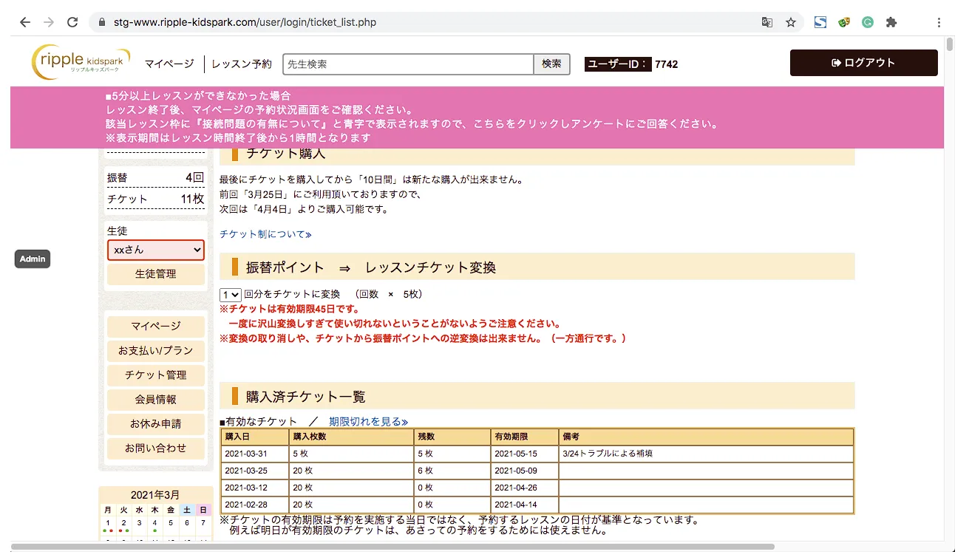This screenshot has width=969, height=560.
Task: Open マイページ in the top navigation
Action: click(x=169, y=64)
